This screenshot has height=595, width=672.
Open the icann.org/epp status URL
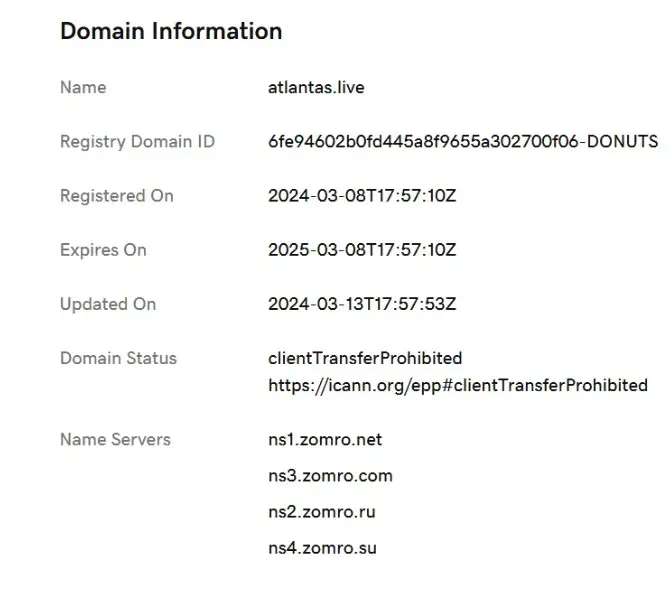[x=457, y=385]
